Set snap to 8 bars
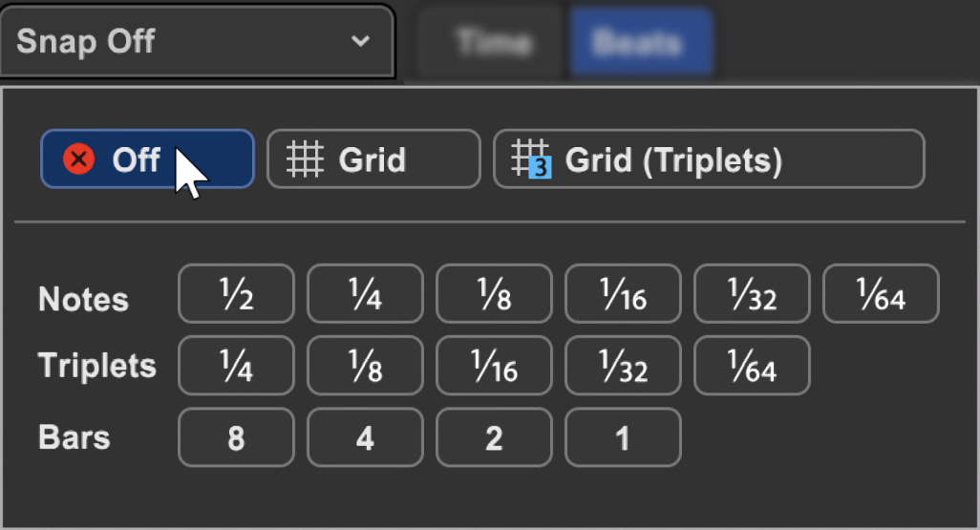 (x=236, y=437)
